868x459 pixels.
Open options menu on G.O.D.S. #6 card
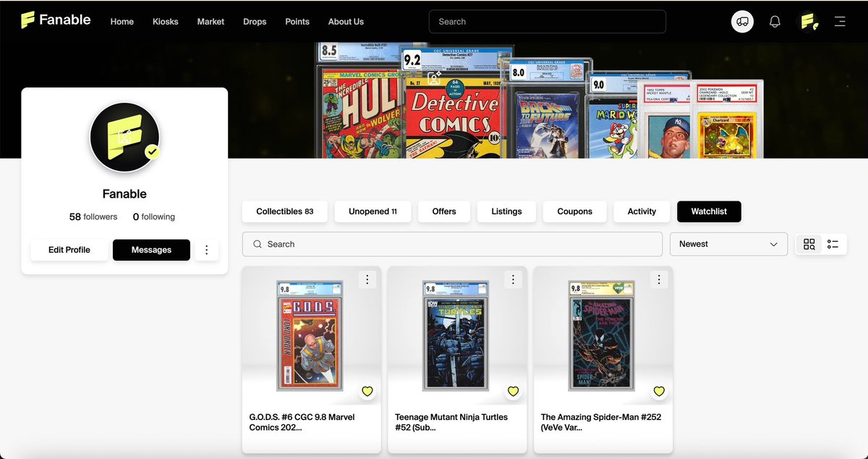tap(367, 279)
